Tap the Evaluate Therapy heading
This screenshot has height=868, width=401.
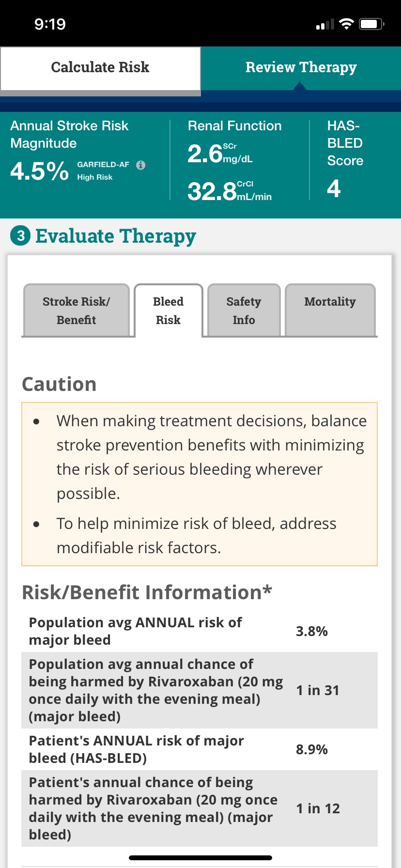pos(115,236)
